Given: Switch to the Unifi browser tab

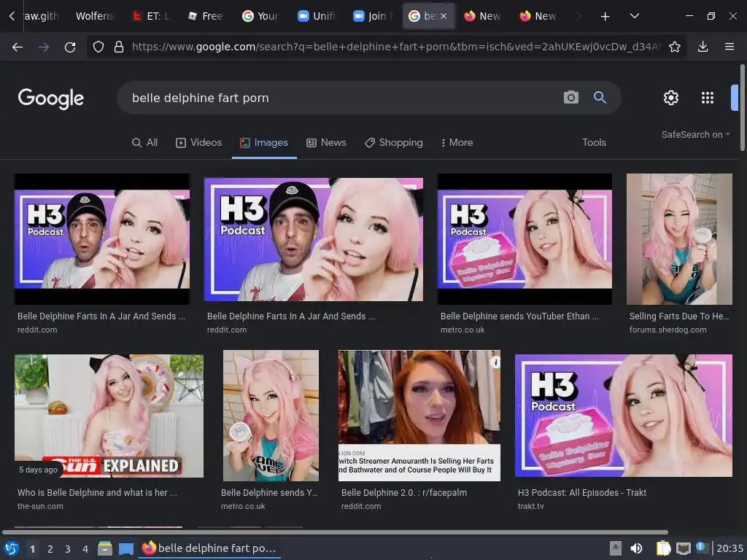Looking at the screenshot, I should [x=317, y=16].
